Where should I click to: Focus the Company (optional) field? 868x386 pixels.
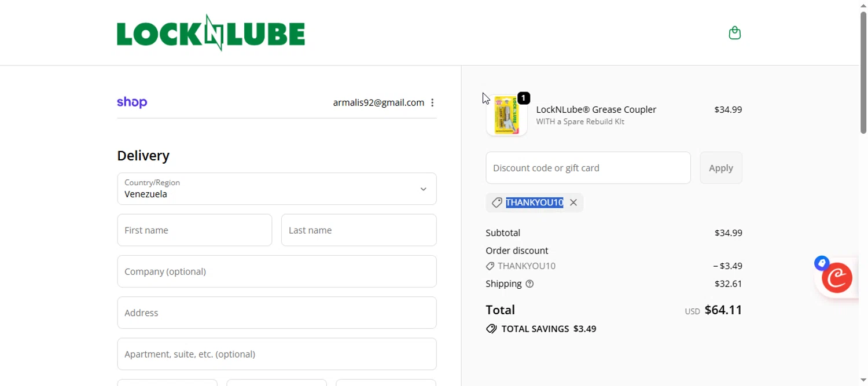[x=277, y=271]
